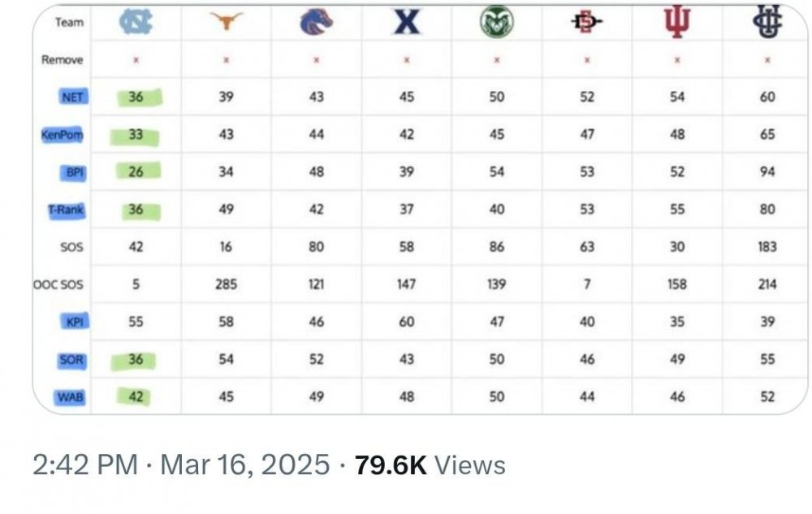Remove Xavier using the red x
Screen dimensions: 812x514
click(407, 60)
